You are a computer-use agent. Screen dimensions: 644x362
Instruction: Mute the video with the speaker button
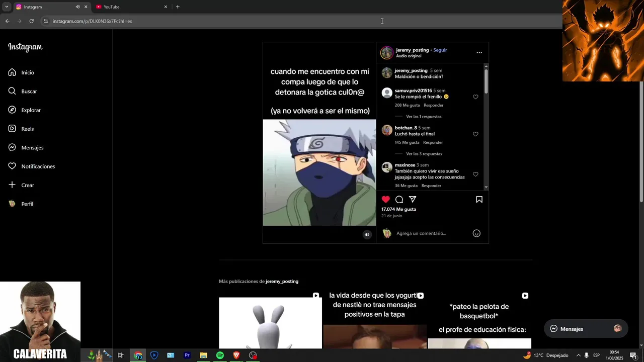click(x=367, y=234)
